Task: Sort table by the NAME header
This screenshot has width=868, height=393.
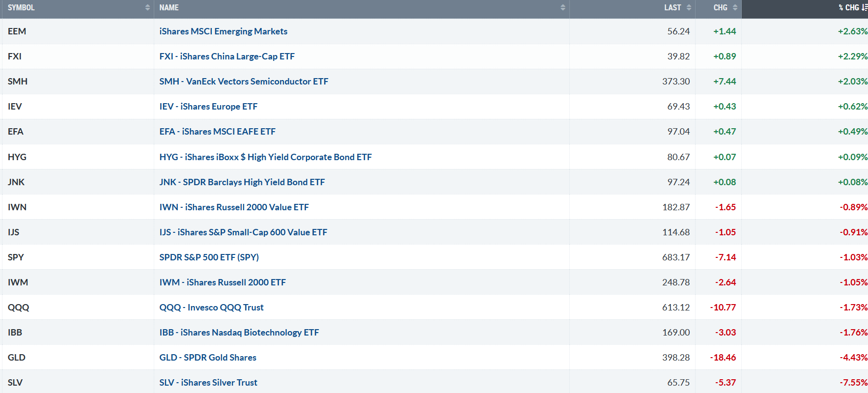Action: coord(169,8)
